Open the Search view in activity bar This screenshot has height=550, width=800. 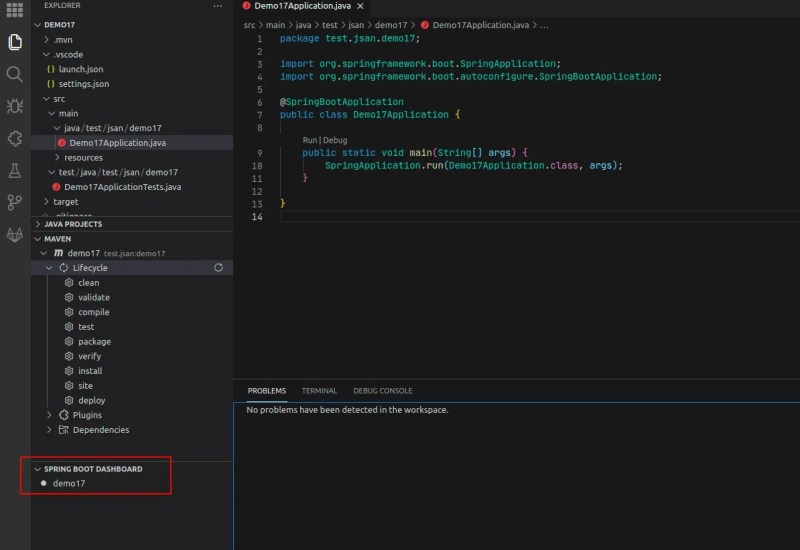[15, 74]
